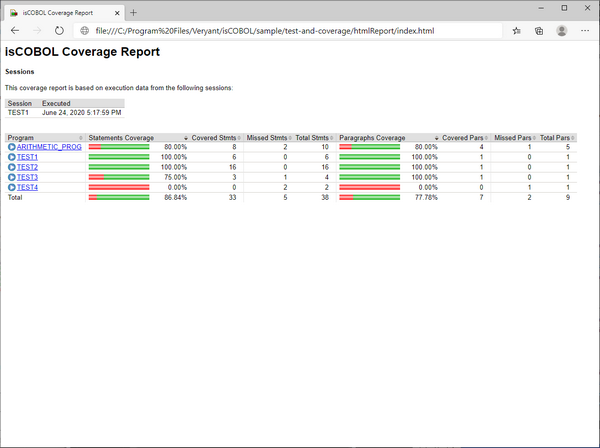Click the 86.84% total statements percentage
This screenshot has width=600, height=448.
coord(176,197)
